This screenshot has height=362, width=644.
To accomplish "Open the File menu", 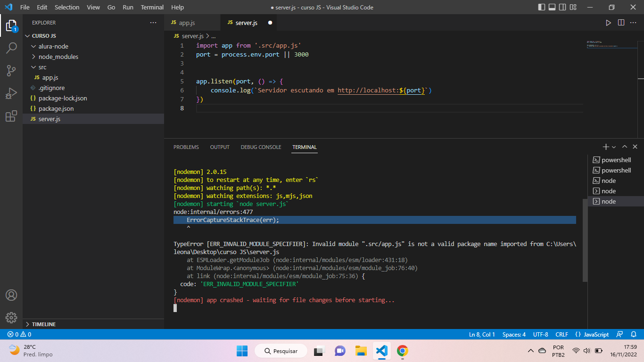I will (x=25, y=7).
